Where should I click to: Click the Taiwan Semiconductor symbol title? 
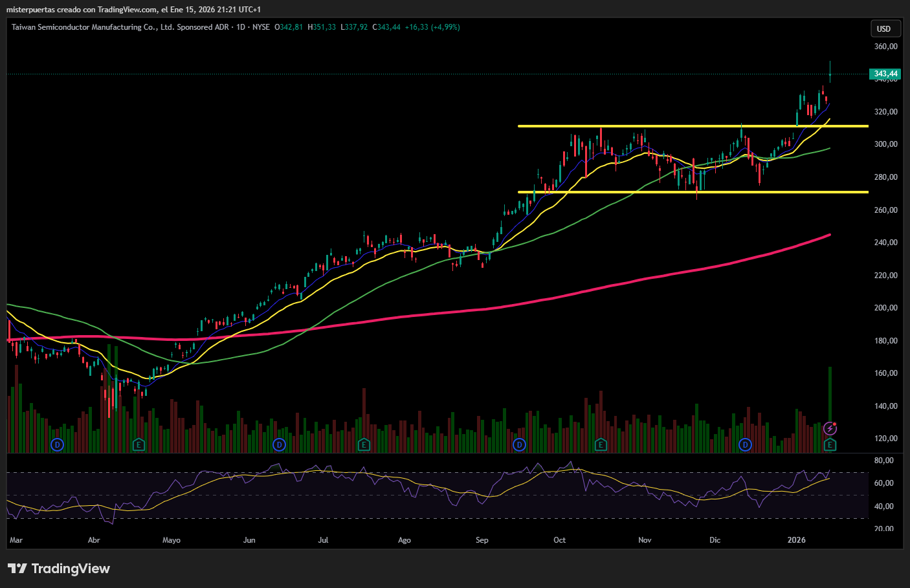pos(120,27)
